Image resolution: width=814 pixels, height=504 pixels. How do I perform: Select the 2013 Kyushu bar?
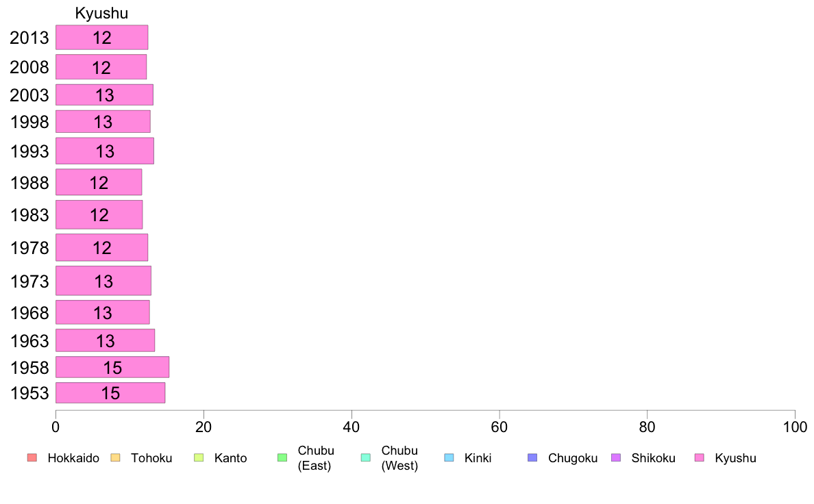101,38
